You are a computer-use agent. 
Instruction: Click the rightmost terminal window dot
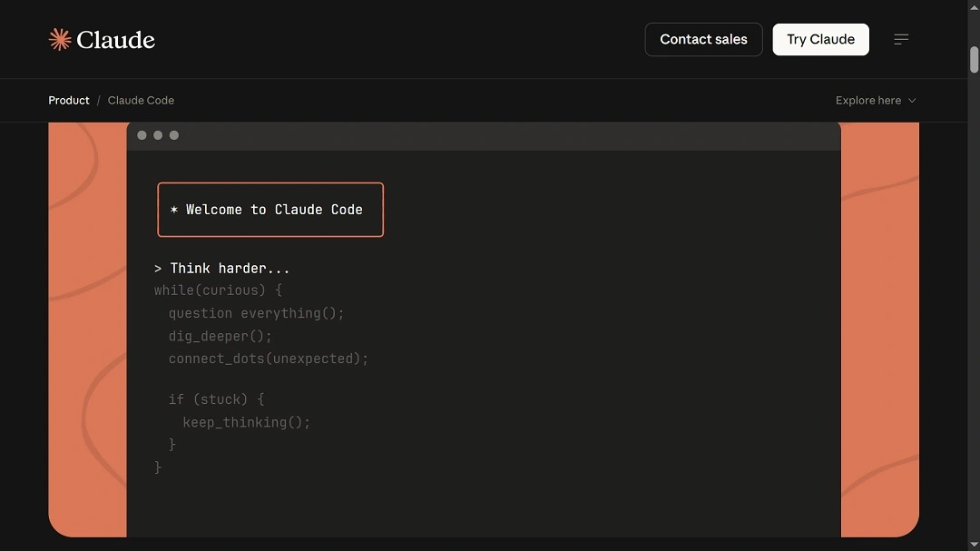173,134
